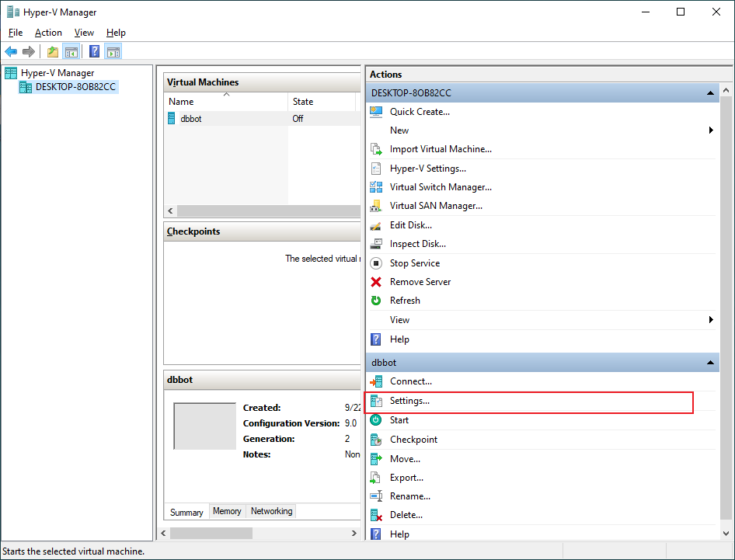
Task: Open the Help menu in menu bar
Action: coord(116,33)
